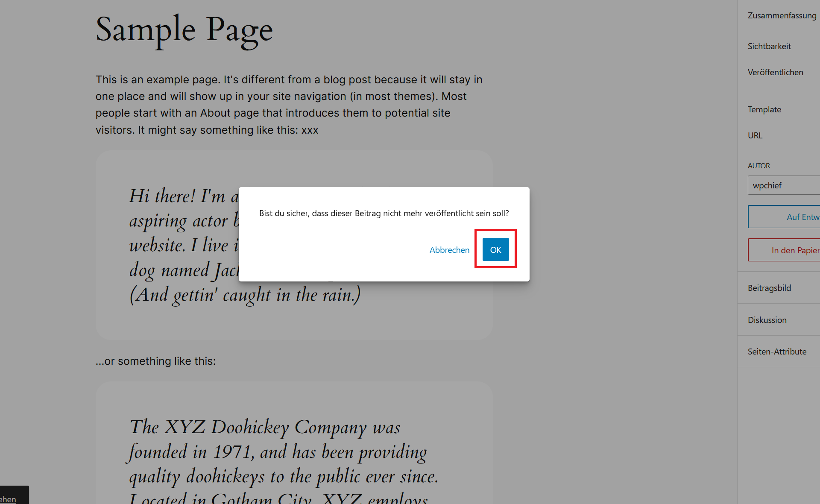The height and width of the screenshot is (504, 820).
Task: Expand the Sichtbarkeit section
Action: [770, 45]
